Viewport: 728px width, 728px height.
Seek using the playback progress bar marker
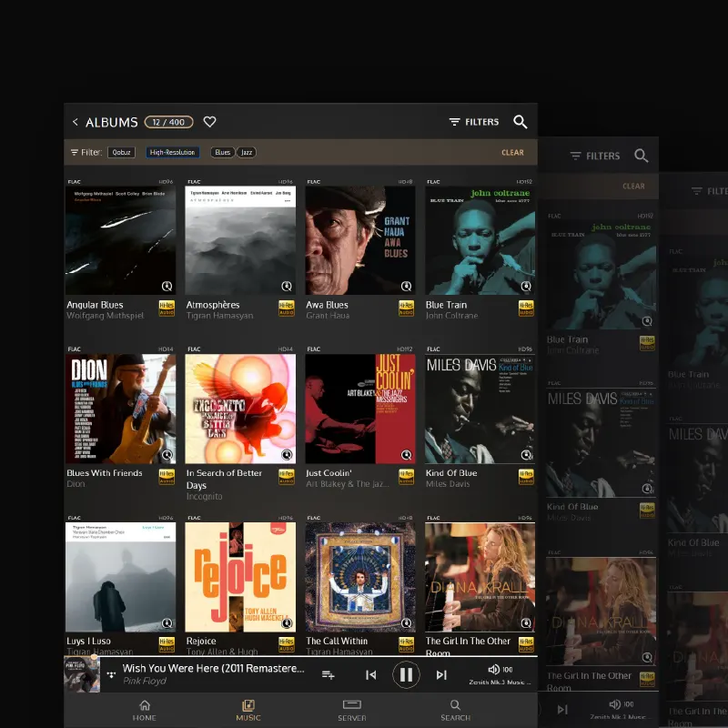pyautogui.click(x=95, y=656)
